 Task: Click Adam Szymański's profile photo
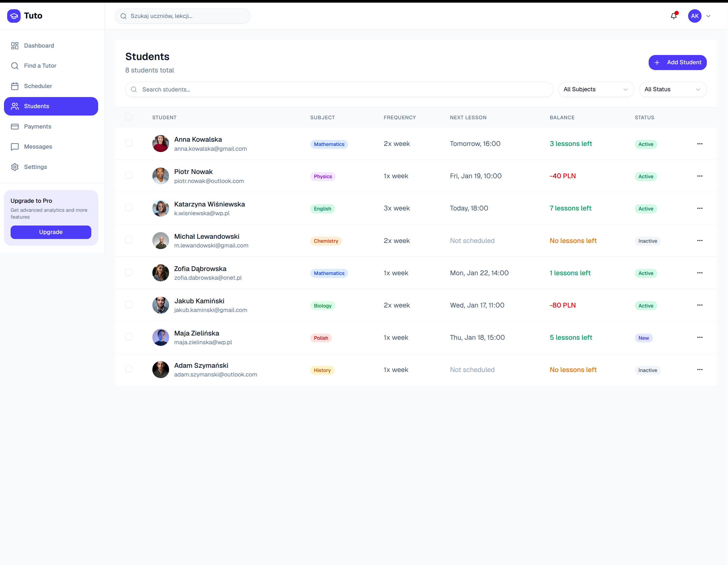point(160,370)
